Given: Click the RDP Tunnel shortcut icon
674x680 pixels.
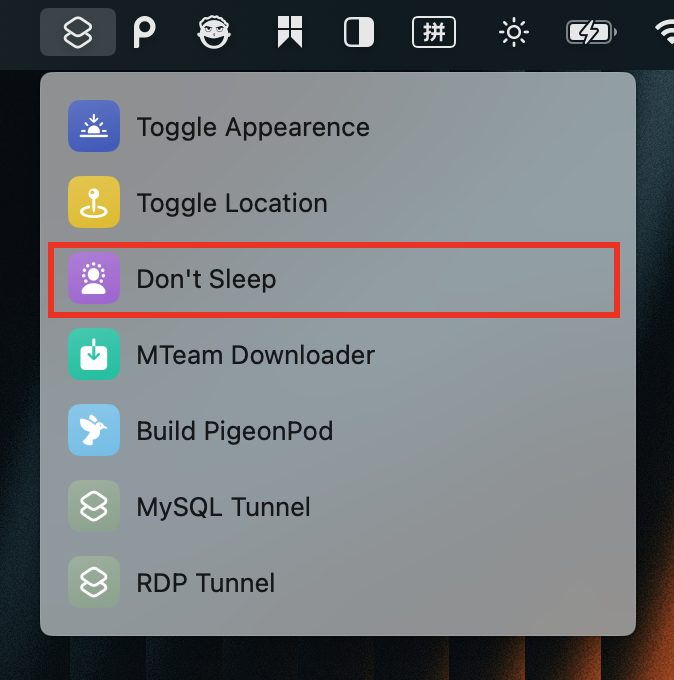Looking at the screenshot, I should coord(94,582).
